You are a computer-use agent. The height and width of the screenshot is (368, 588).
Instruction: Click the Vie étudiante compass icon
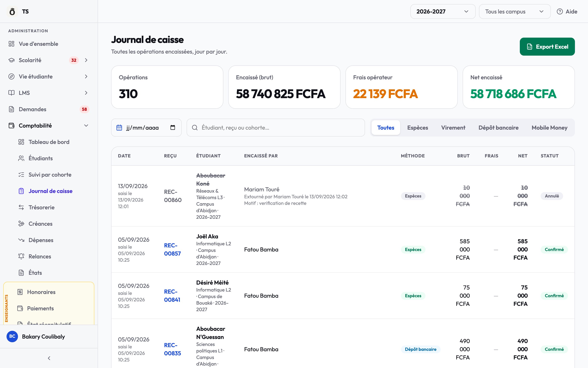(11, 76)
